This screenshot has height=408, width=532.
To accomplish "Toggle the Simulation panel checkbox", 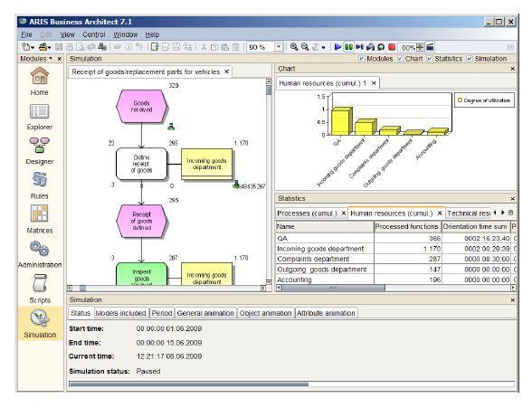I will point(470,59).
